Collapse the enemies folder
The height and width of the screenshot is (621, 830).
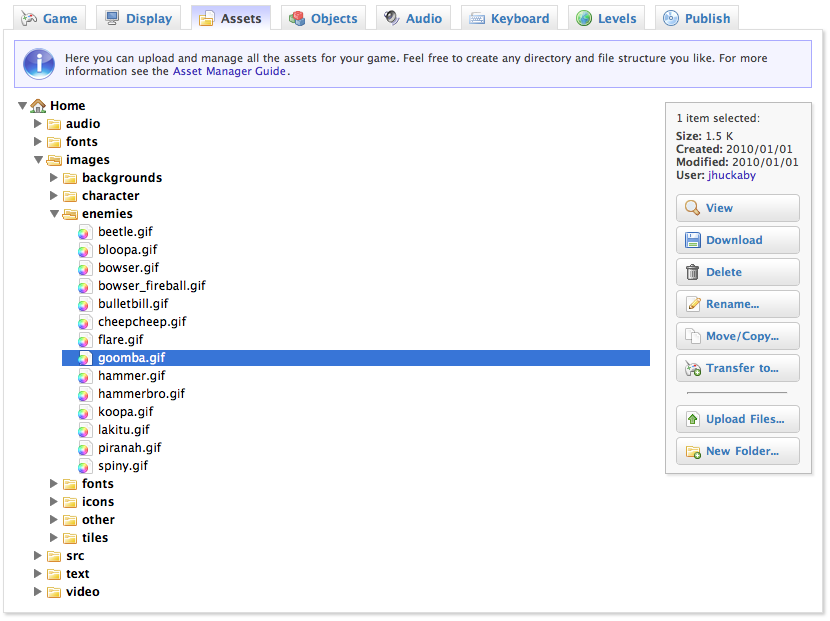click(x=55, y=214)
